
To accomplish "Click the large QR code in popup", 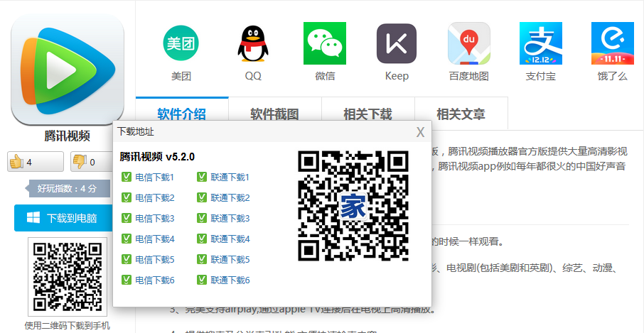I will pos(353,206).
